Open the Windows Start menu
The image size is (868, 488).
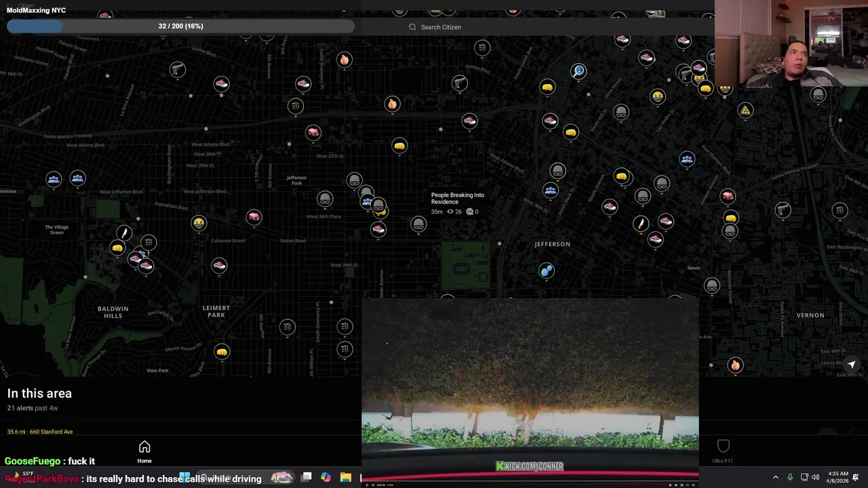(x=184, y=478)
